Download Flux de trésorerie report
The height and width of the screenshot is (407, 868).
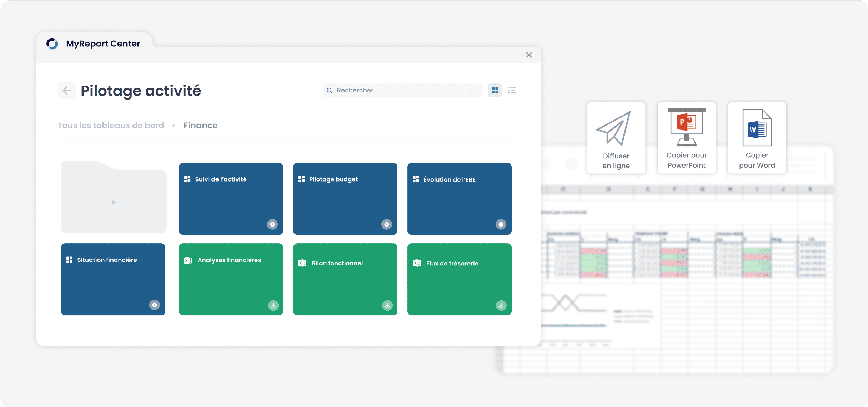coord(501,305)
